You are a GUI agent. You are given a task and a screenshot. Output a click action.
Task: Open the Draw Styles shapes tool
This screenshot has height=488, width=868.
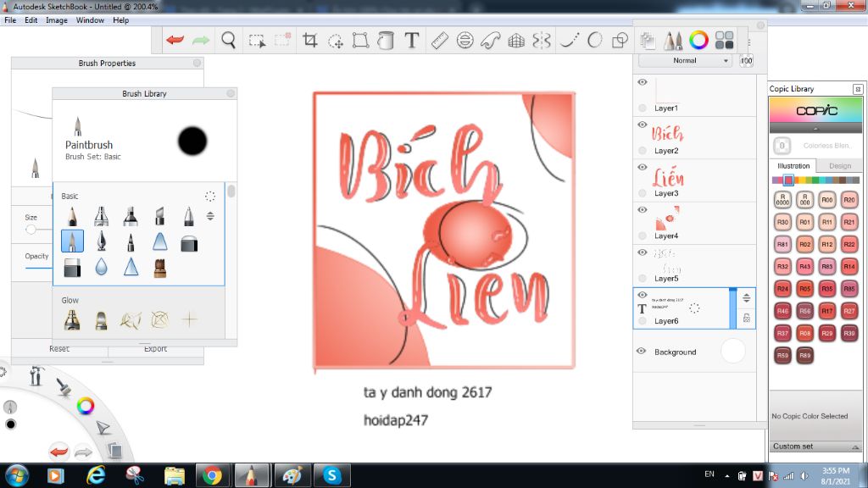pyautogui.click(x=620, y=40)
